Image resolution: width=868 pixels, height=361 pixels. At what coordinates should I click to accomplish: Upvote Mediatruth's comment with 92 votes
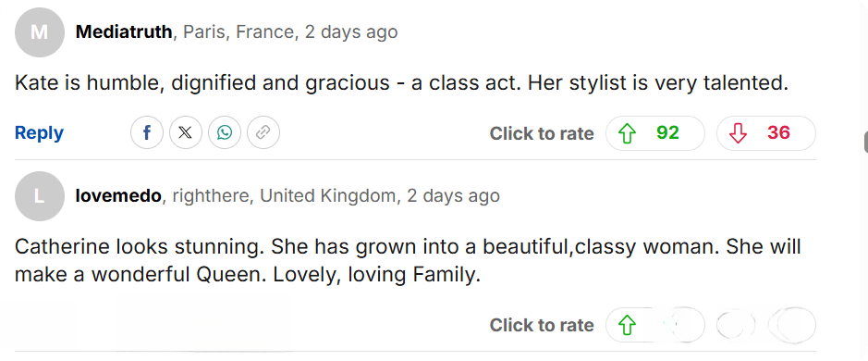(655, 133)
